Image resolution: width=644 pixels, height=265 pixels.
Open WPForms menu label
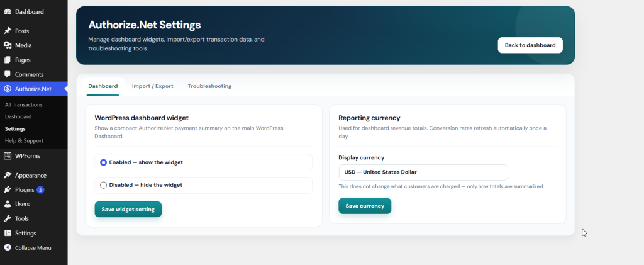click(x=28, y=155)
